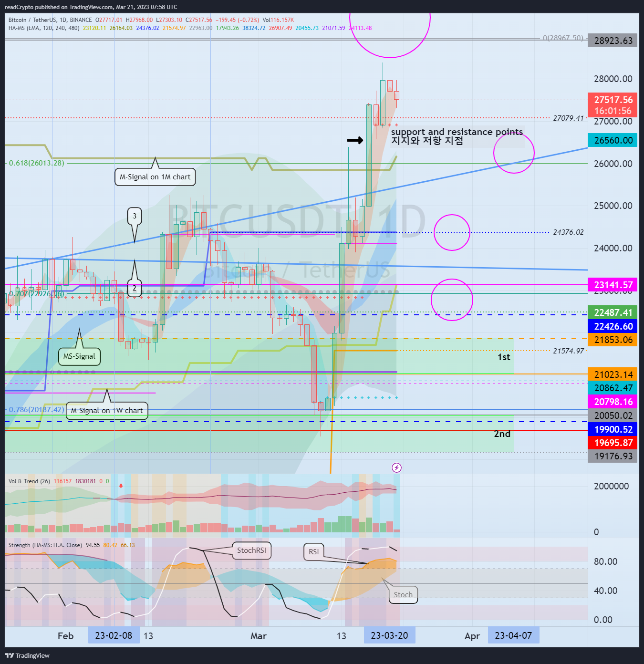
Task: Click the 28923.63 price label
Action: tap(613, 41)
